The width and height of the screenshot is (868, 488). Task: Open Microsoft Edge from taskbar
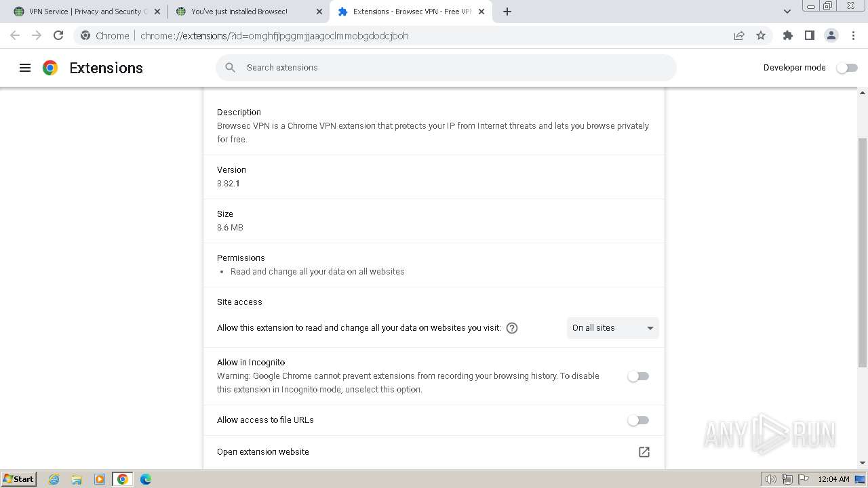click(x=146, y=479)
